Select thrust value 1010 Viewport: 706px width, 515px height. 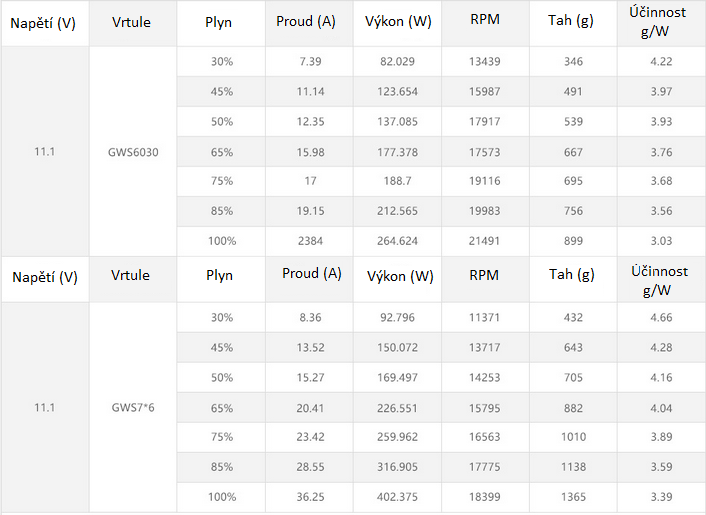click(573, 437)
